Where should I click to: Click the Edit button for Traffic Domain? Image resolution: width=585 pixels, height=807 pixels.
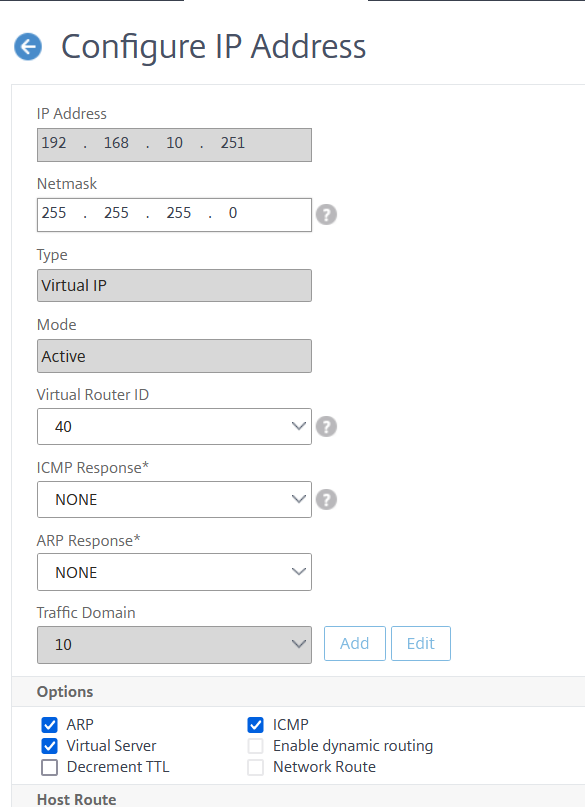(420, 644)
